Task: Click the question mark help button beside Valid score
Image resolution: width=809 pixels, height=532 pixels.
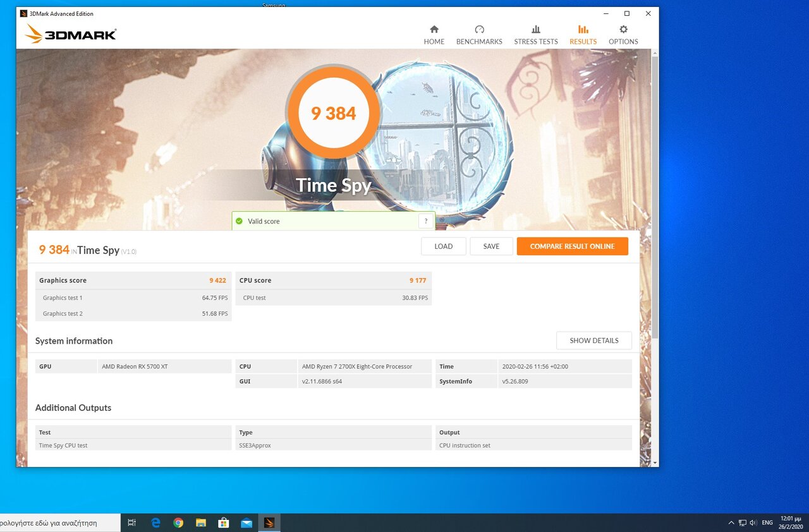Action: 426,221
